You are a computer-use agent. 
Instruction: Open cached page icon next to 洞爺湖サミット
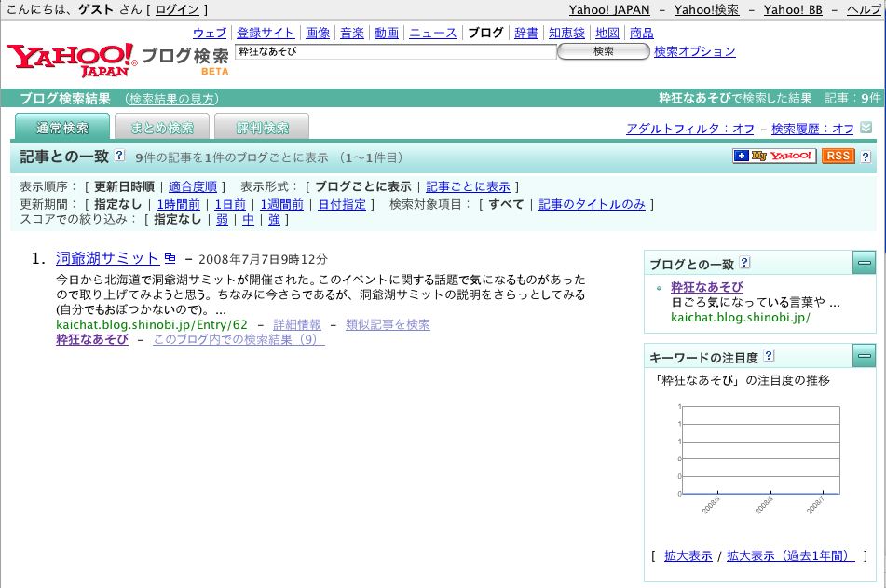(170, 258)
